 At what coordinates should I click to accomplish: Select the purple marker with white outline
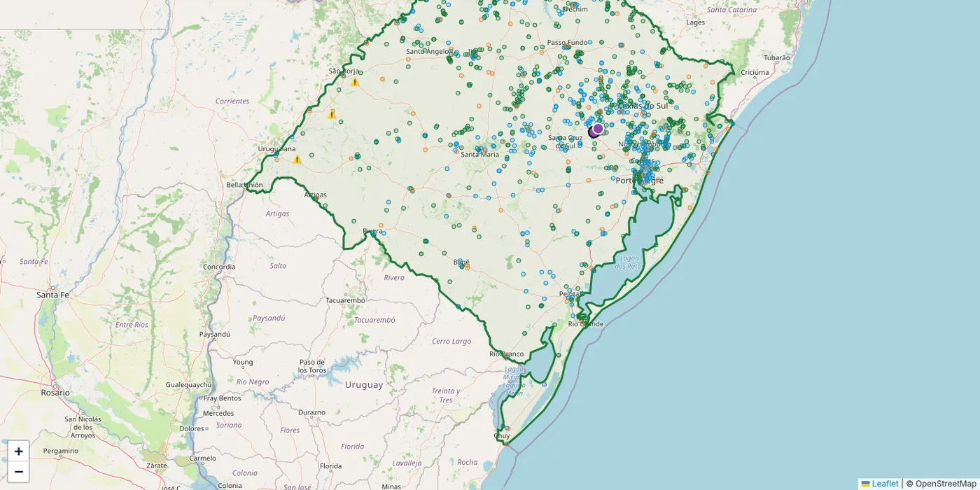[598, 129]
